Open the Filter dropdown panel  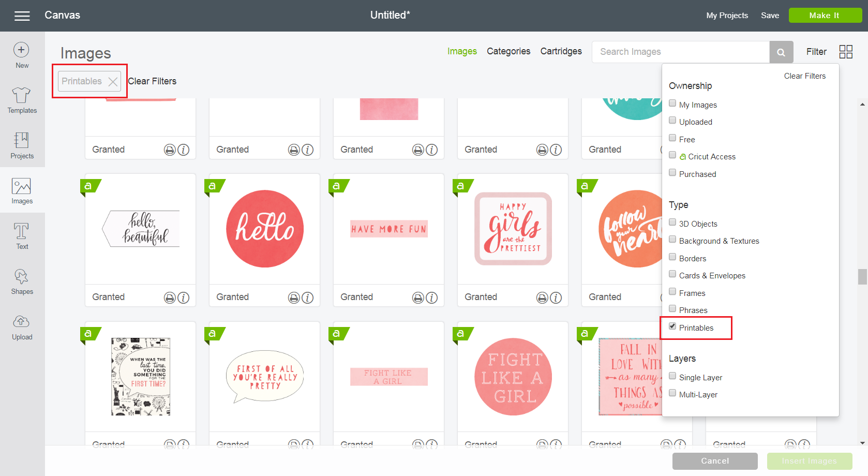816,52
